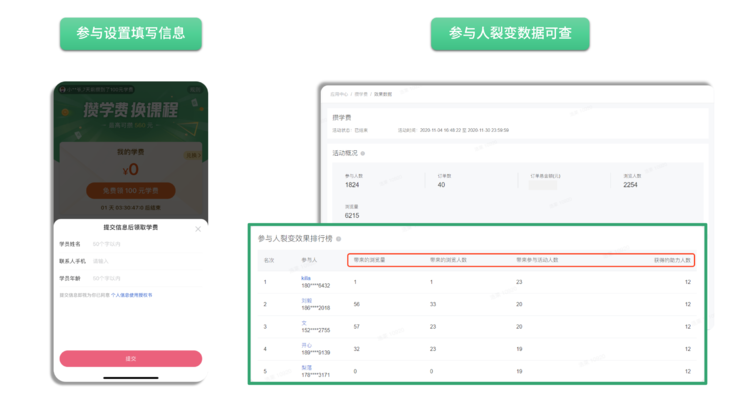Click the ¥0 amount under 我的学费
730x411 pixels.
(131, 169)
